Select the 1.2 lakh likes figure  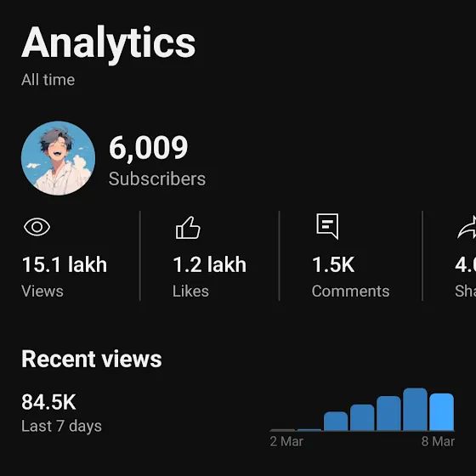click(x=209, y=264)
